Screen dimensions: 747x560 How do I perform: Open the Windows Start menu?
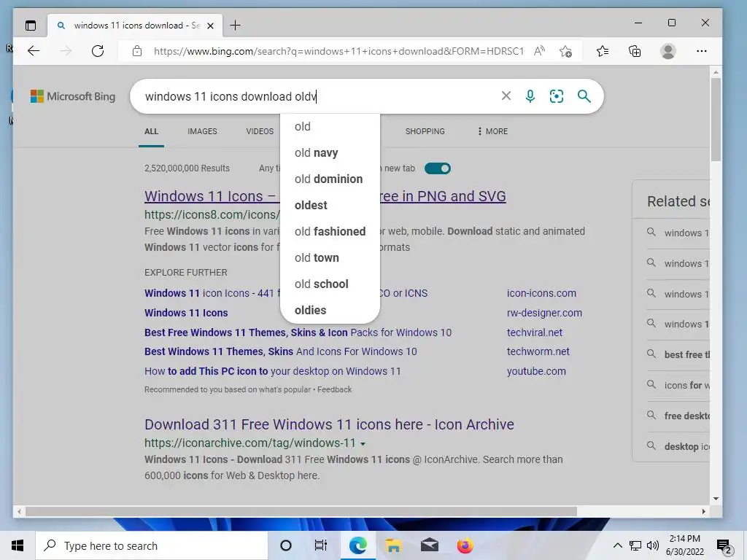pos(18,545)
